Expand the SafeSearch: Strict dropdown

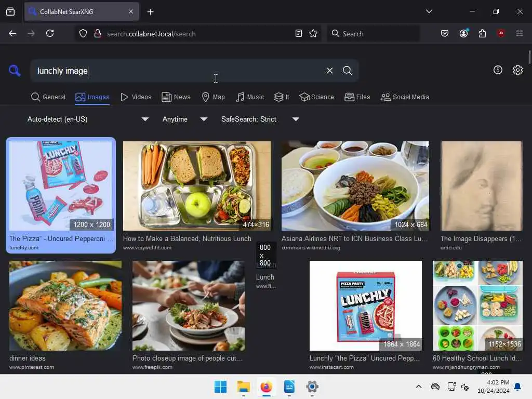tap(260, 119)
